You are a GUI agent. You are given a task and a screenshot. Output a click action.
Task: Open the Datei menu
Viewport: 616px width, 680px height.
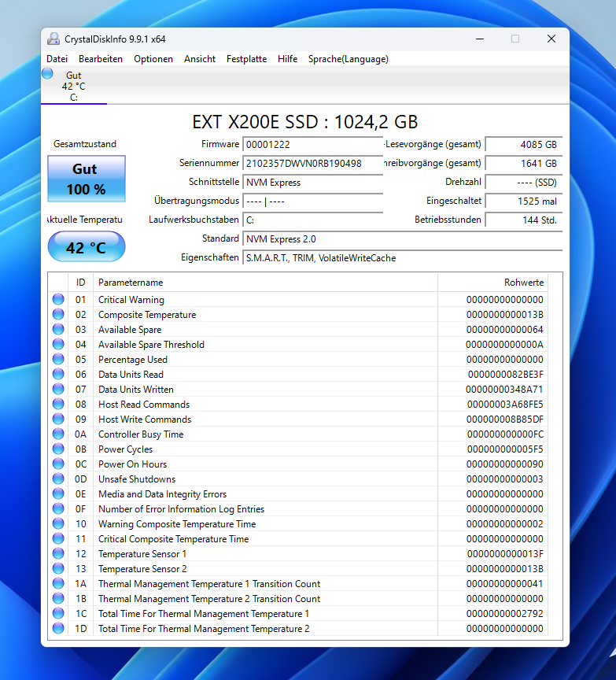(x=57, y=59)
